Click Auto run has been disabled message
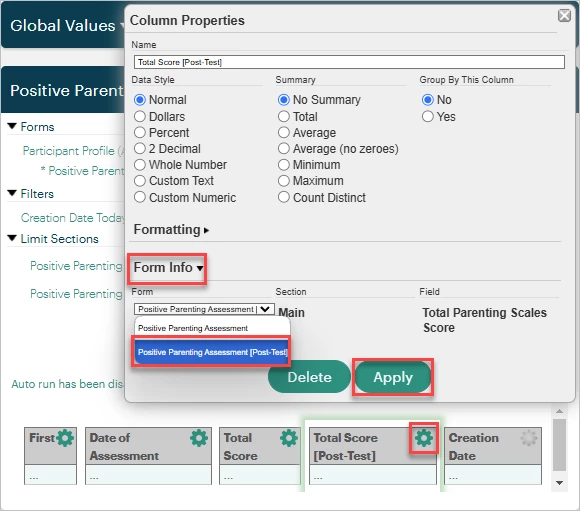Image resolution: width=580 pixels, height=511 pixels. click(x=67, y=384)
